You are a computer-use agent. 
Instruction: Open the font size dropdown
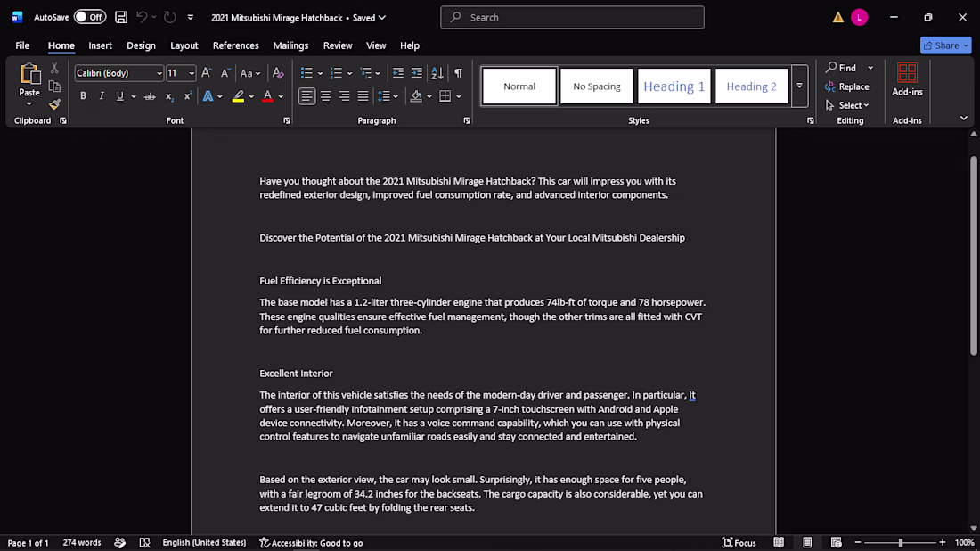[192, 74]
